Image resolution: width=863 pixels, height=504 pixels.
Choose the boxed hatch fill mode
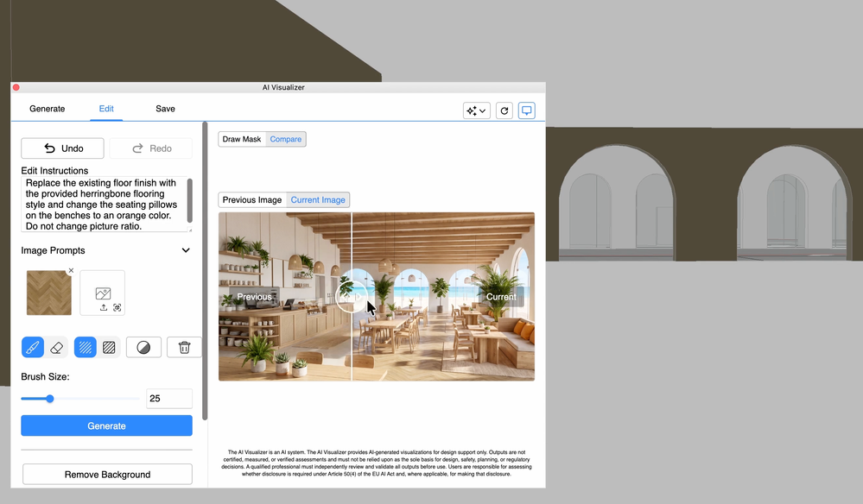pos(109,347)
